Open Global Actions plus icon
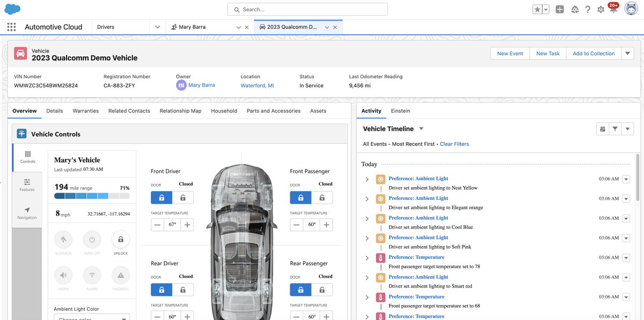644x320 pixels. point(560,9)
